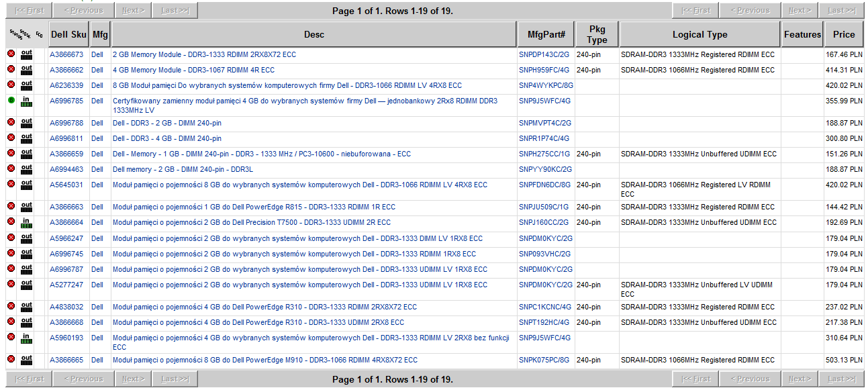Open the SKU link A5960193
Screen dimensions: 868x390
pyautogui.click(x=66, y=338)
